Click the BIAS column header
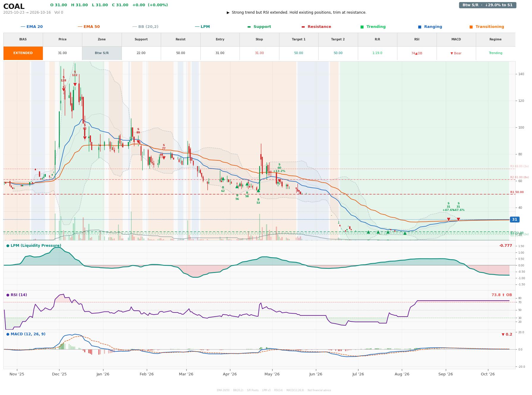Screen dimensions: 532x395 click(23, 39)
